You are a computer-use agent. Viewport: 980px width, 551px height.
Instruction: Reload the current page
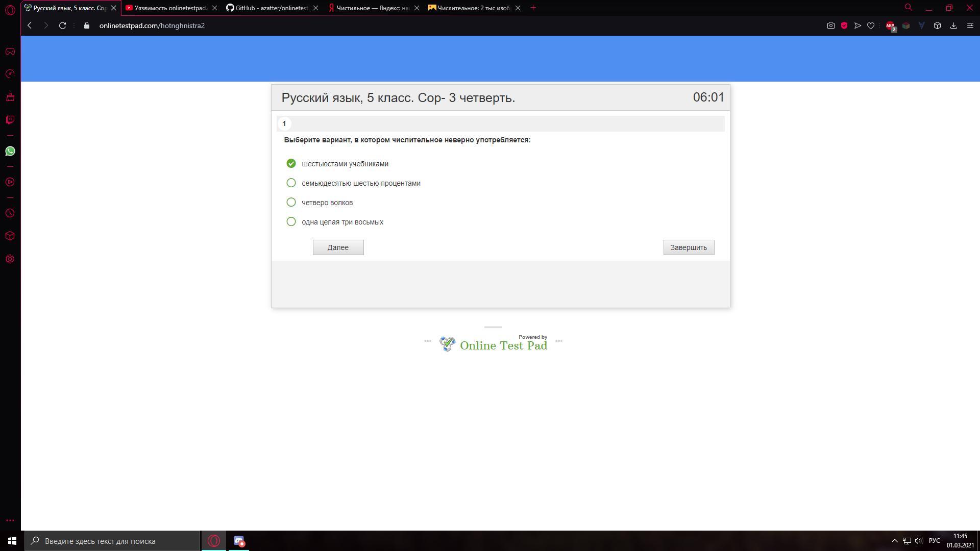[x=62, y=26]
